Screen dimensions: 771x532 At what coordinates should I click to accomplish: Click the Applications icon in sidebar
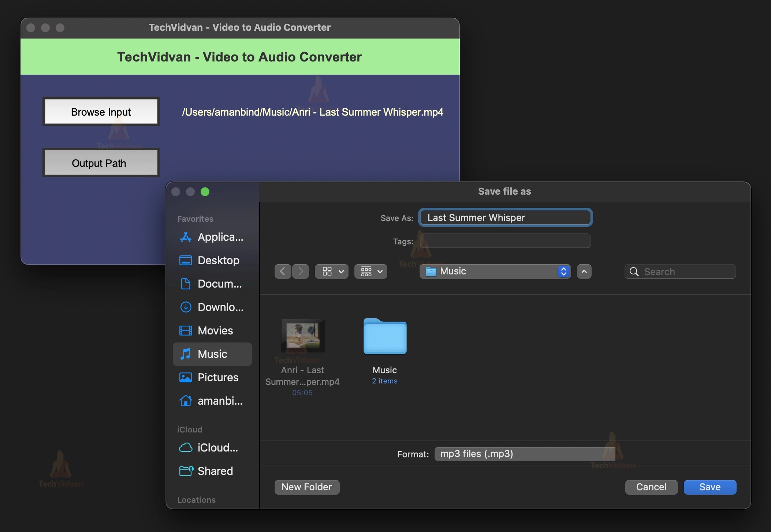pyautogui.click(x=186, y=237)
